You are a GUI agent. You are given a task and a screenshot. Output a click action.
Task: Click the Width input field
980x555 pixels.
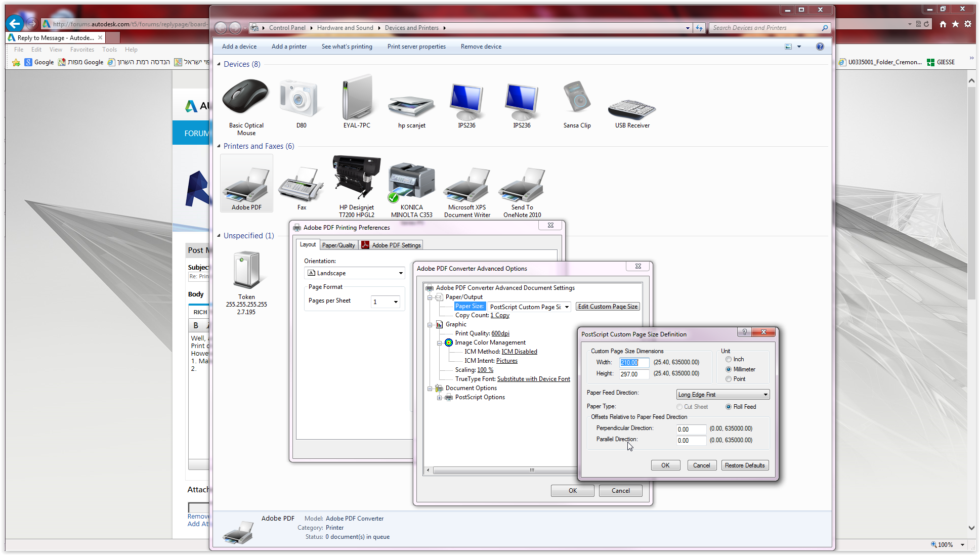coord(634,363)
